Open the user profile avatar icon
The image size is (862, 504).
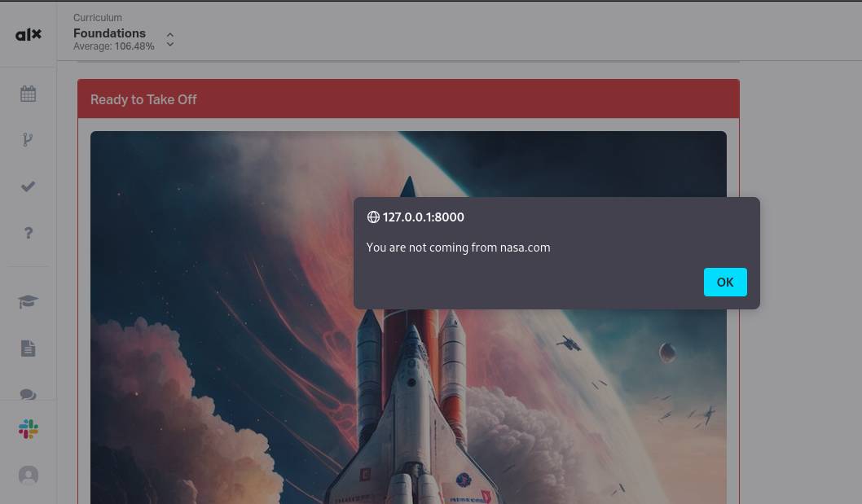(28, 475)
